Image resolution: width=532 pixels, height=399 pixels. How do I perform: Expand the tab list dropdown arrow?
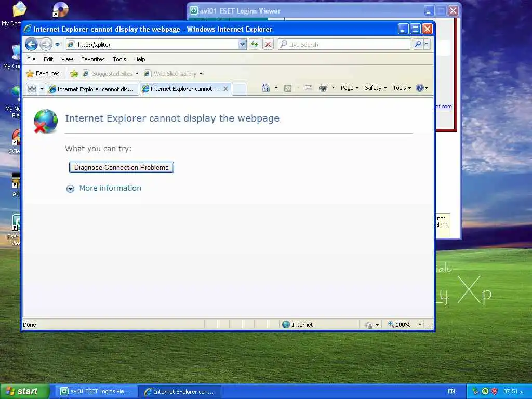42,89
